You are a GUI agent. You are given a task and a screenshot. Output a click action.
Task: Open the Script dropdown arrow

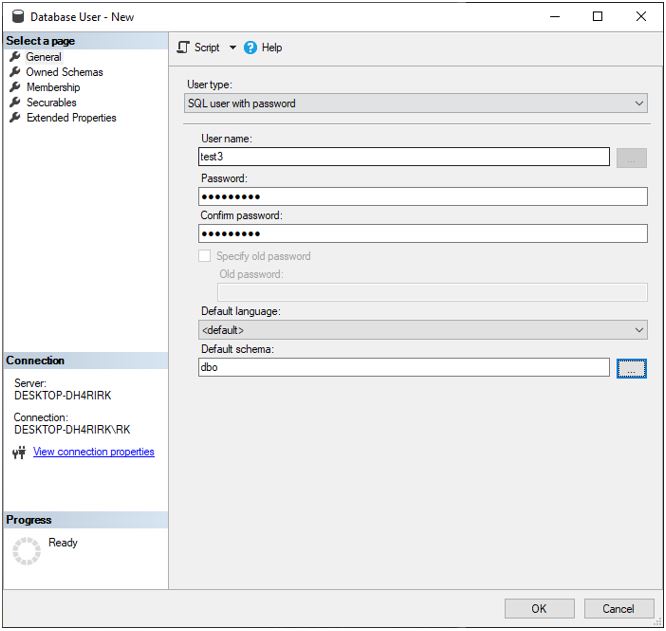(233, 47)
